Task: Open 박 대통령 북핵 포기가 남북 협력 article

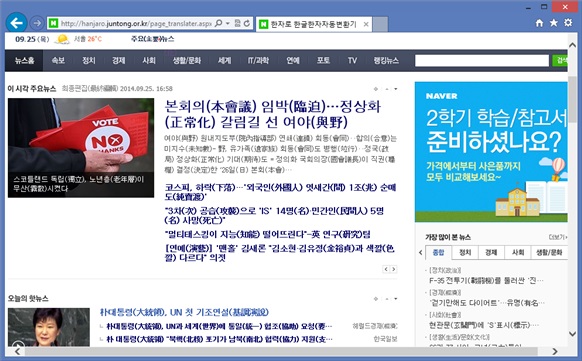Action: point(219,339)
